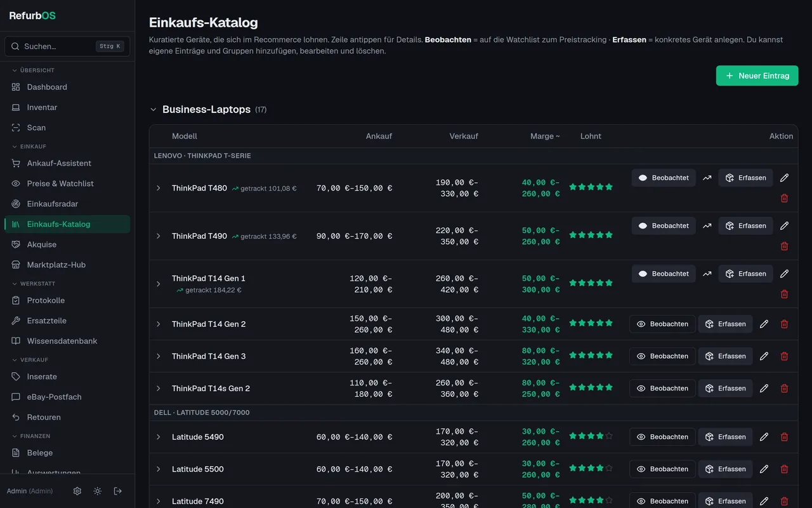Open price trend chart for ThinkPad T490
The width and height of the screenshot is (812, 508).
pyautogui.click(x=707, y=226)
